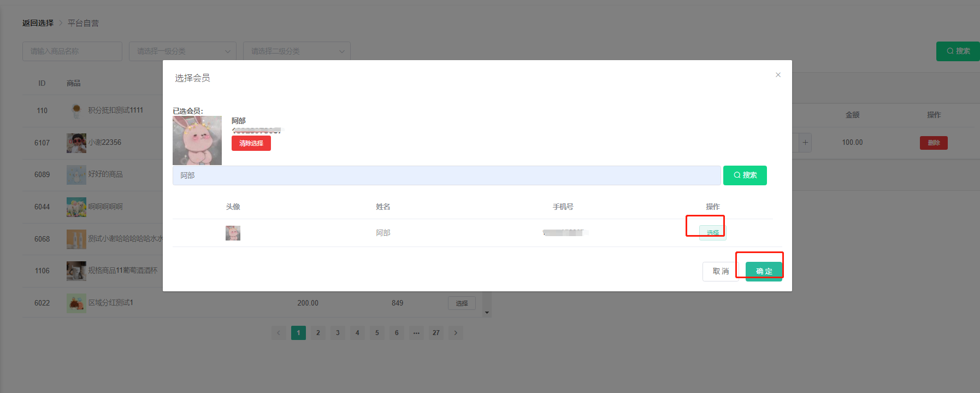The width and height of the screenshot is (980, 393).
Task: Click ID cell 6044
Action: coord(42,207)
